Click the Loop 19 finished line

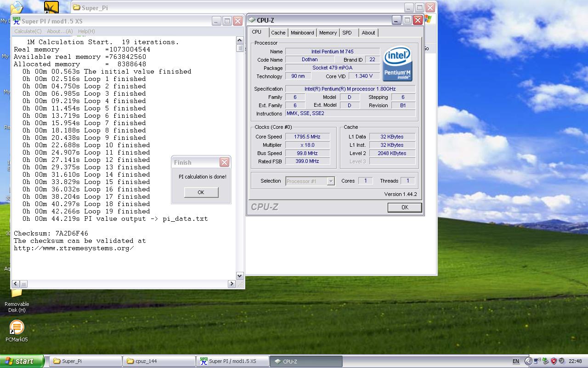click(86, 211)
